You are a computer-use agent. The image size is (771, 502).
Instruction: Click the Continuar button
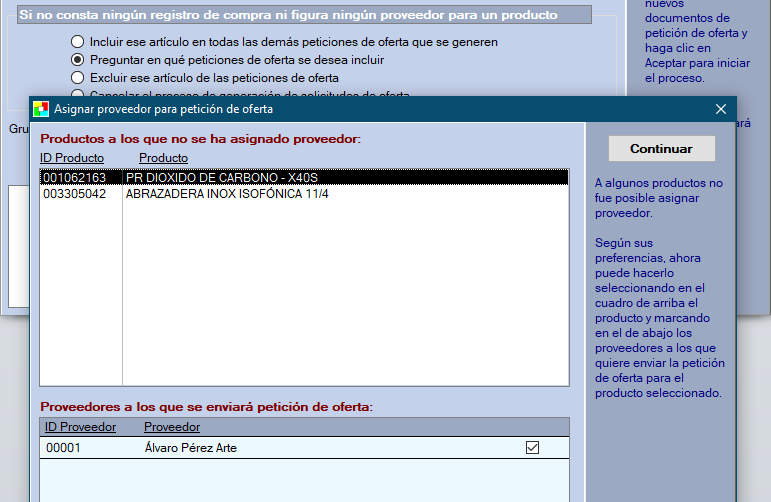click(661, 148)
